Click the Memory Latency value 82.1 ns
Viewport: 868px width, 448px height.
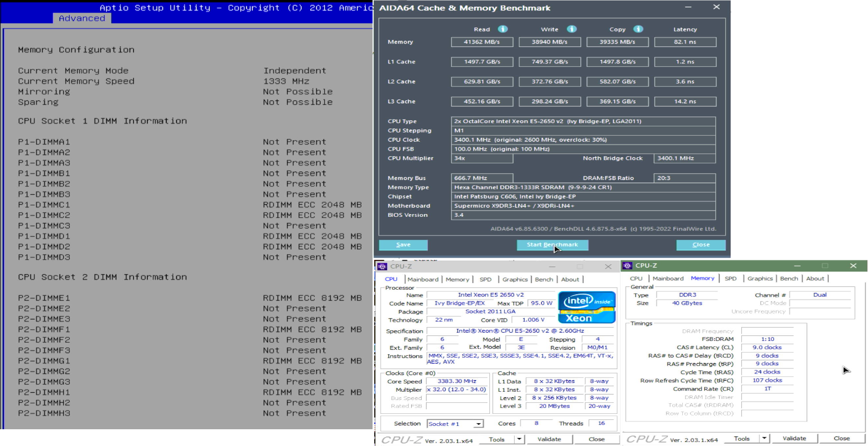[x=685, y=42]
